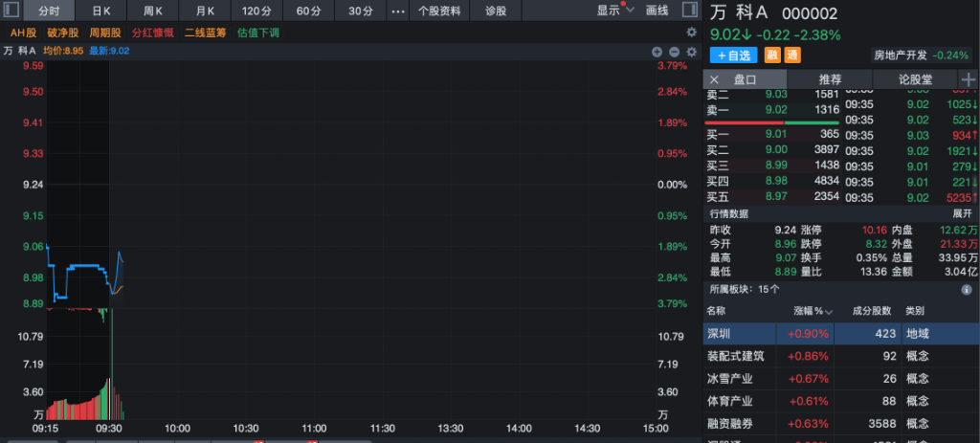Switch to 分时 intraday chart

tap(49, 11)
